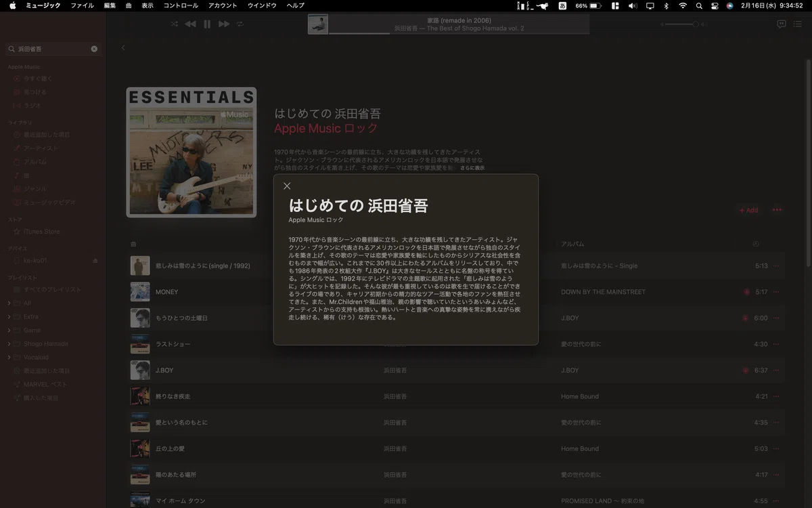Click the Wi-Fi status icon
This screenshot has width=812, height=508.
tap(683, 5)
